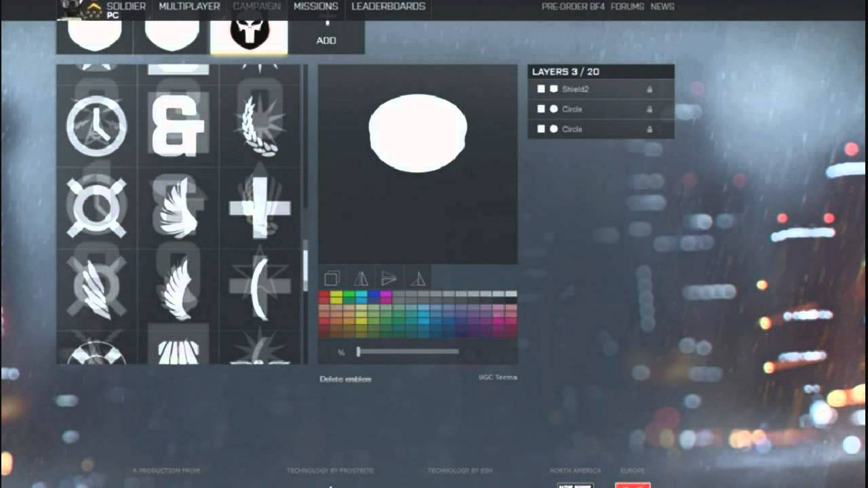This screenshot has height=488, width=868.
Task: Select the Shield2 layer name
Action: [576, 89]
